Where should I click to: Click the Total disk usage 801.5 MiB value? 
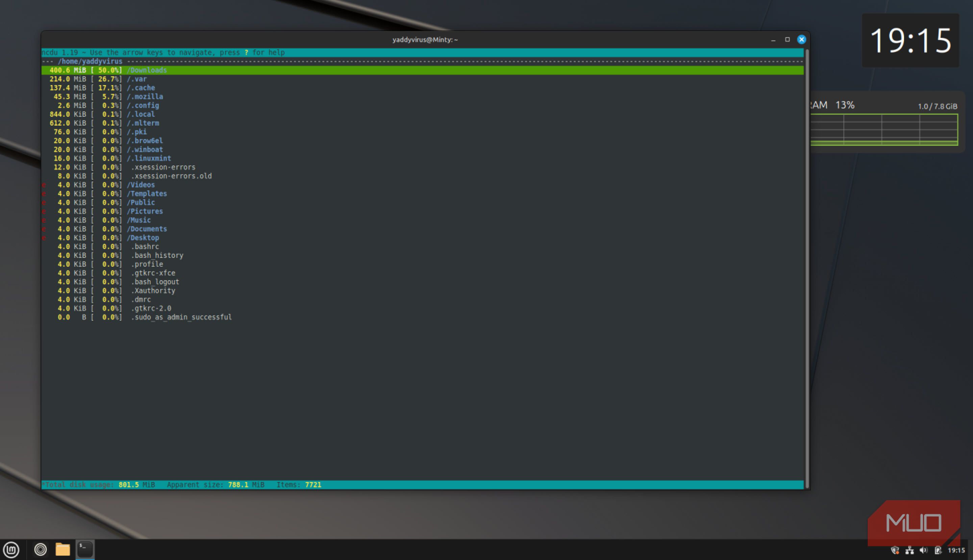136,485
